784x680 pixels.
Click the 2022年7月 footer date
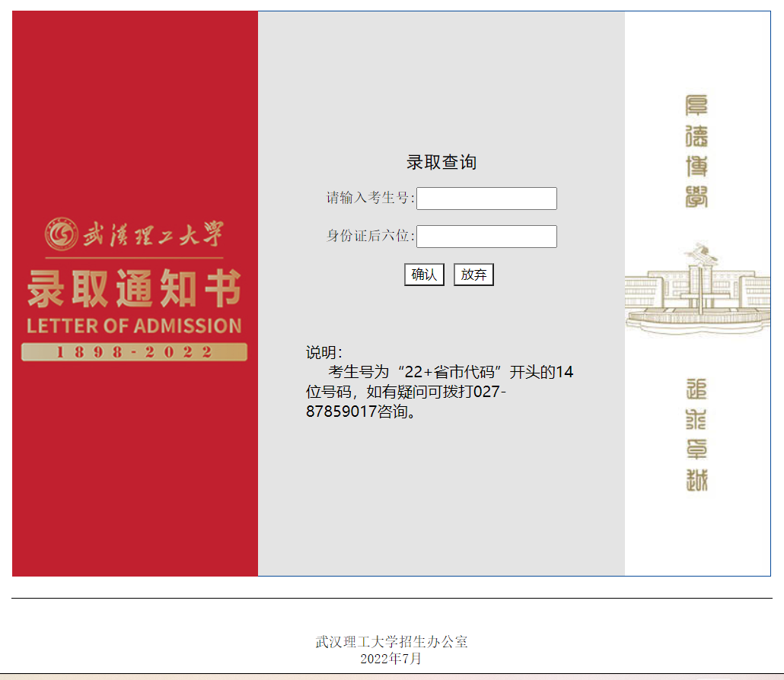click(x=390, y=659)
